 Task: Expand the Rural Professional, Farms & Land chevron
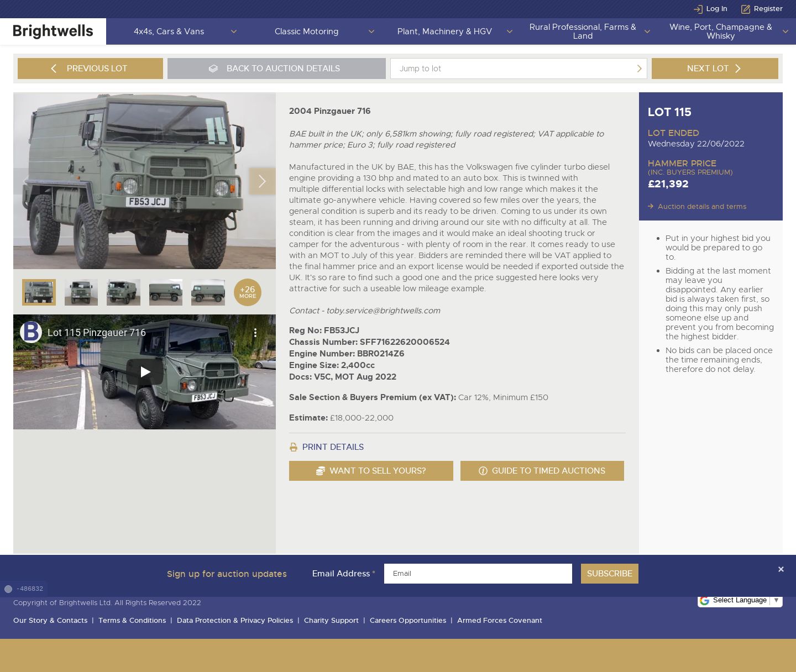click(x=647, y=32)
